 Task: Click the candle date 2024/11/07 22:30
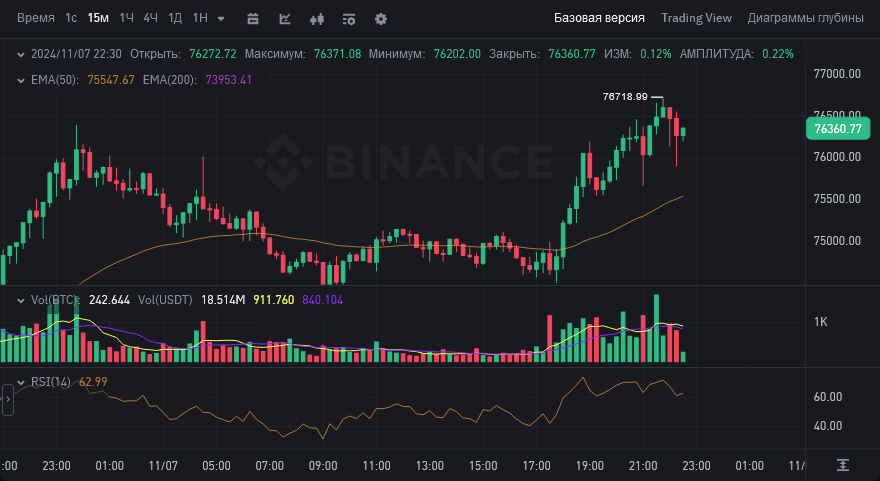click(76, 54)
